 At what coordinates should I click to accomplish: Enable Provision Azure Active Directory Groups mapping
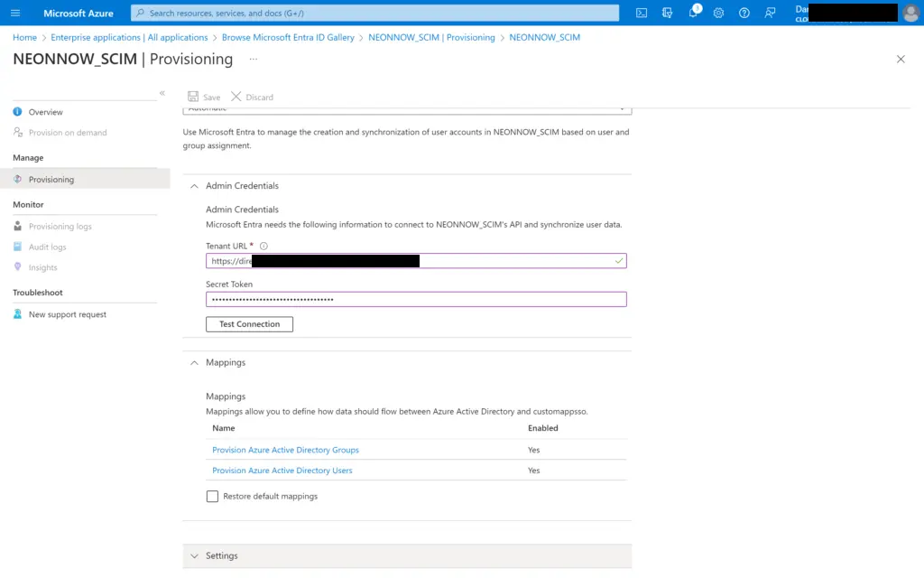pyautogui.click(x=285, y=449)
